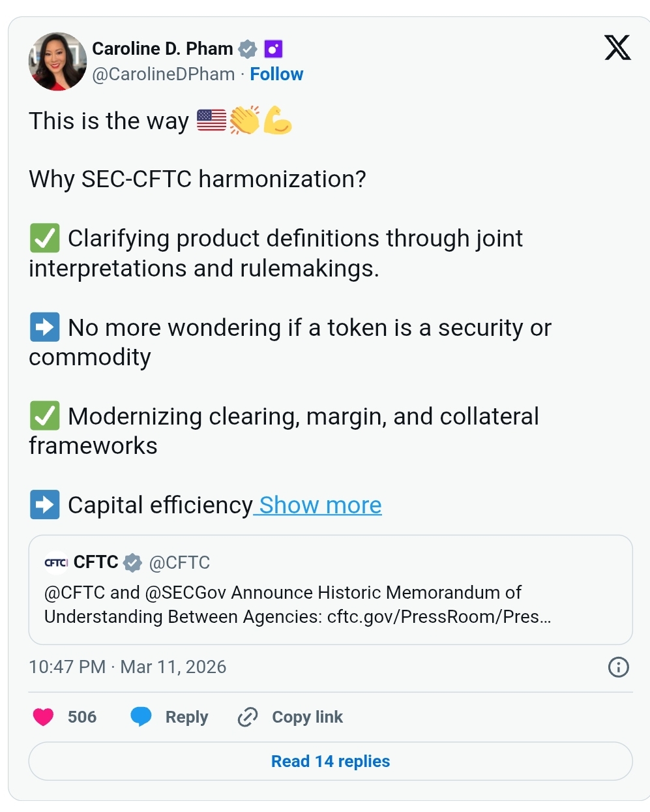The image size is (650, 812).
Task: Click the 506 likes count
Action: coord(82,717)
